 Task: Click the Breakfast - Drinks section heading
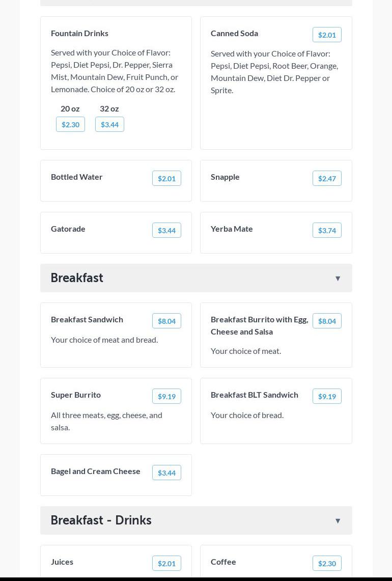[x=101, y=520]
